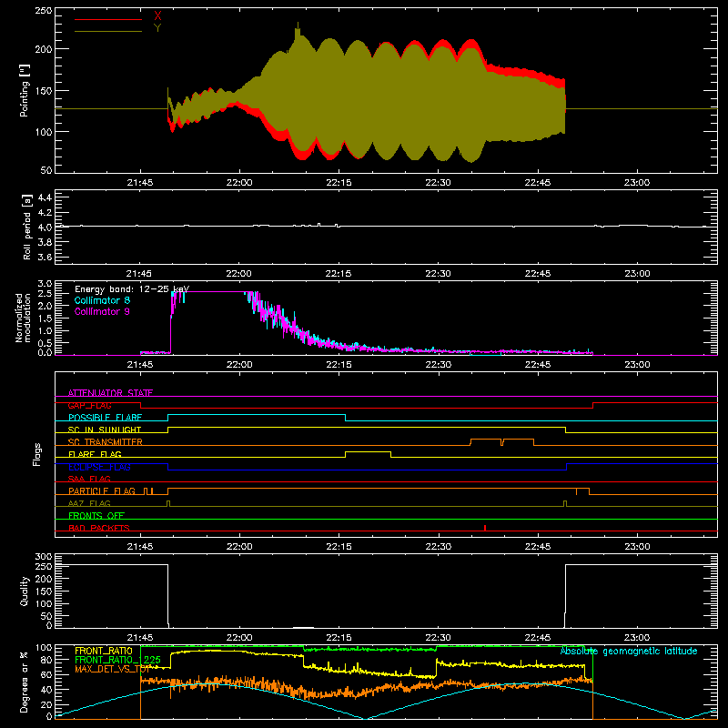
Task: Click the red X legend line sample
Action: tap(108, 19)
